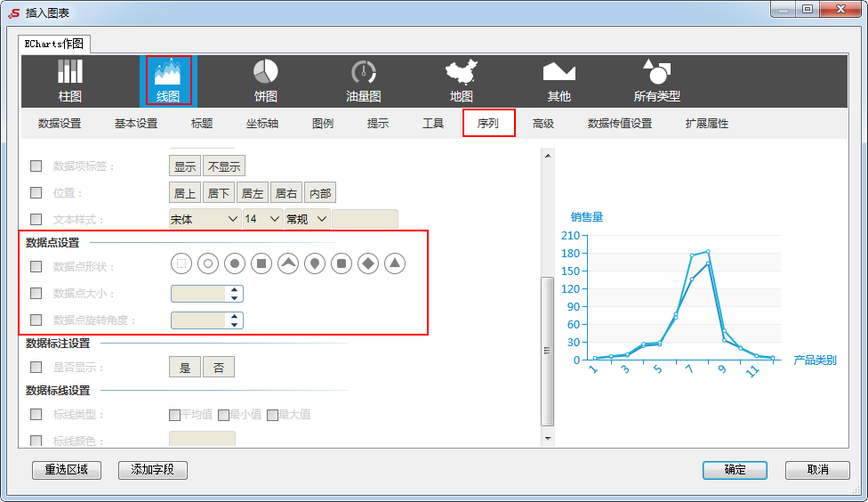The width and height of the screenshot is (868, 502).
Task: Open the 其他 chart types
Action: point(559,81)
